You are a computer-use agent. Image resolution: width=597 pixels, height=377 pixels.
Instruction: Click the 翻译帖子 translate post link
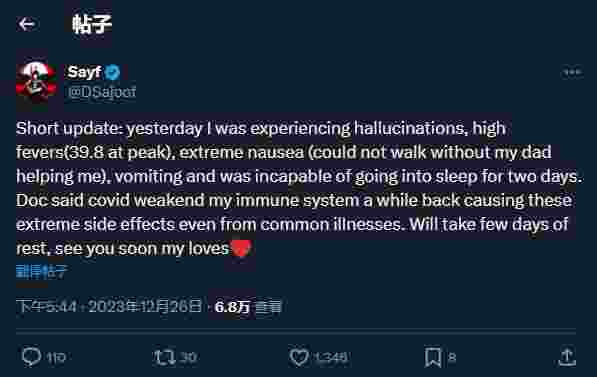click(42, 272)
